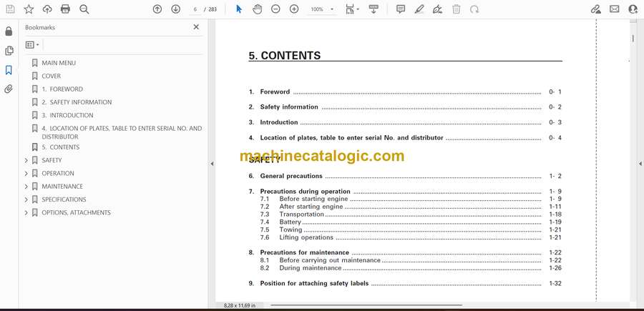Click the '7.4 Battery' contents line
Viewport: 644px width, 311px height.
tap(411, 222)
